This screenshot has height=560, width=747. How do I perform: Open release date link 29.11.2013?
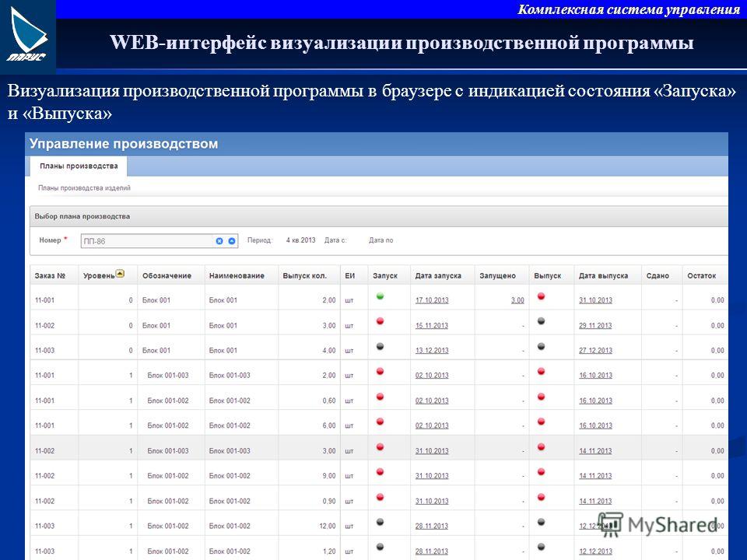pos(595,326)
